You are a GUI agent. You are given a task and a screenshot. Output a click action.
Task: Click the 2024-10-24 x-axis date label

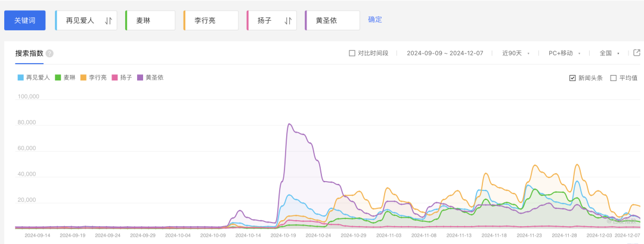(x=318, y=236)
